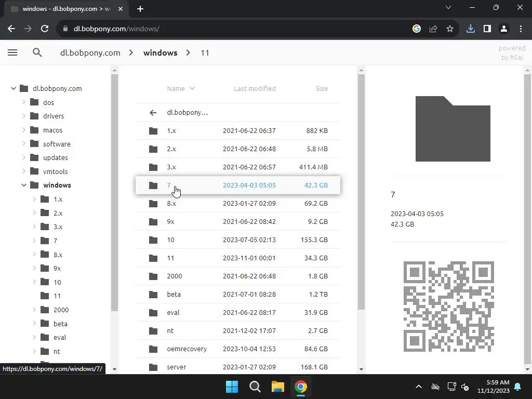Share this page from the address bar

click(433, 29)
